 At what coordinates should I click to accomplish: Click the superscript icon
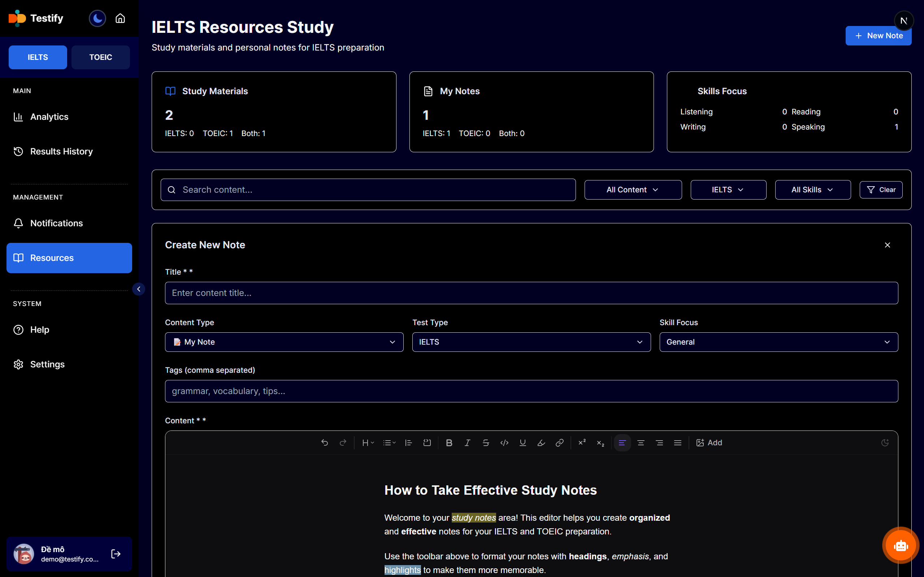point(582,443)
